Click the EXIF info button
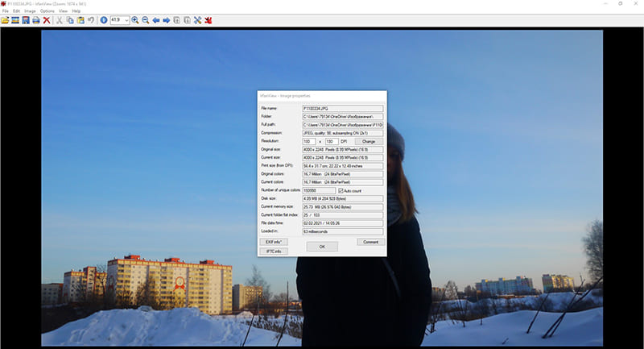Screen dimensions: 644x349 tap(274, 242)
